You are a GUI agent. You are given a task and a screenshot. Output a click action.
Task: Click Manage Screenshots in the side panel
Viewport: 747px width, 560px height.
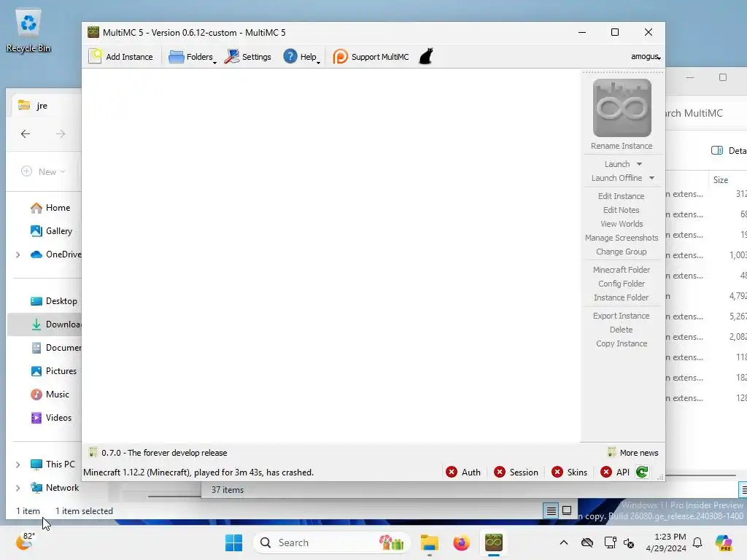[x=622, y=238]
